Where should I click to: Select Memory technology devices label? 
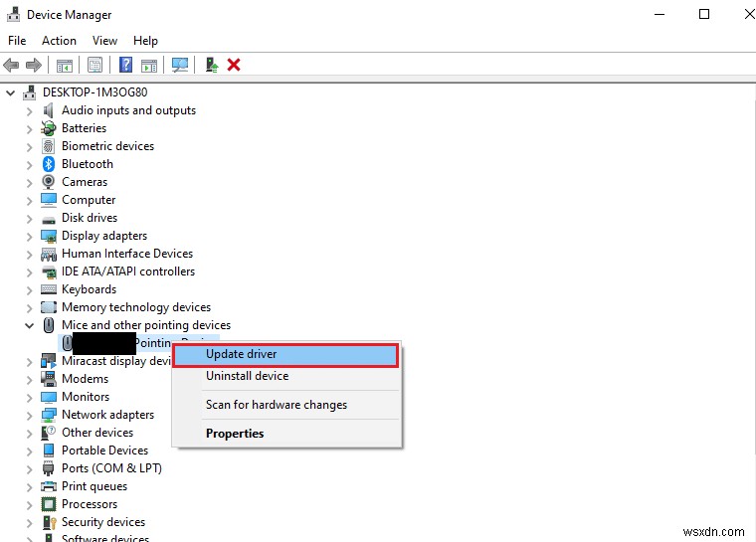[136, 307]
